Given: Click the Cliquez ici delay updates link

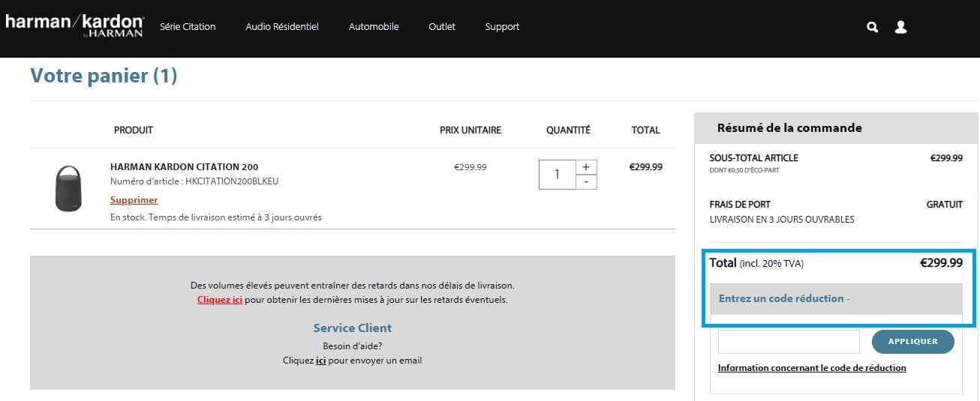Looking at the screenshot, I should coord(220,300).
